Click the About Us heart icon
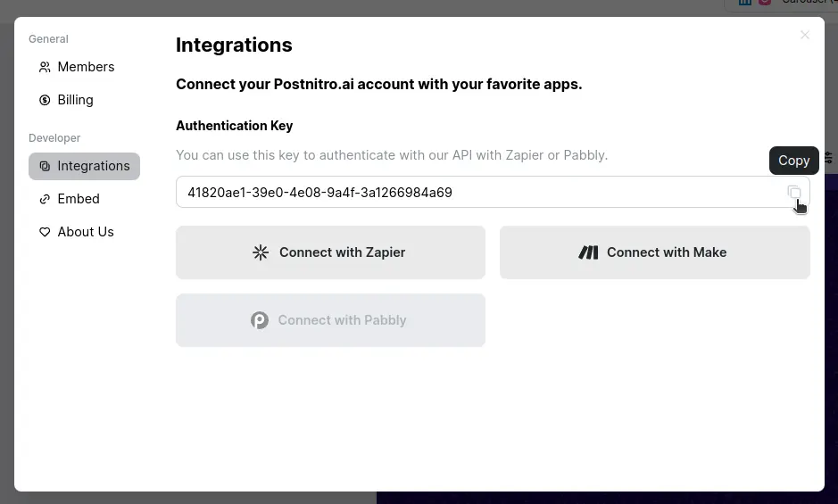Screen dimensions: 838x504 pyautogui.click(x=45, y=232)
